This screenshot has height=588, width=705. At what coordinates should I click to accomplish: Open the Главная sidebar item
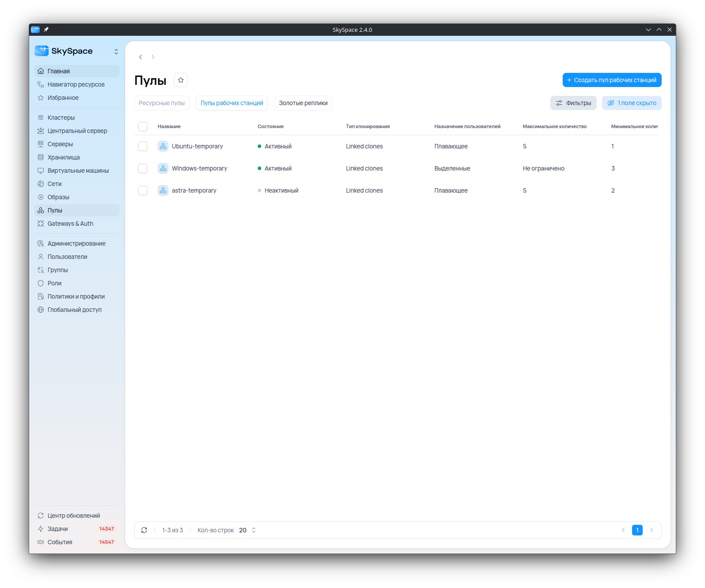[77, 71]
